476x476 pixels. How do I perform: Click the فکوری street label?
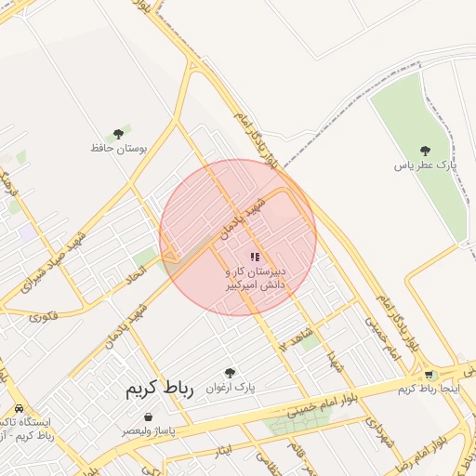click(44, 317)
